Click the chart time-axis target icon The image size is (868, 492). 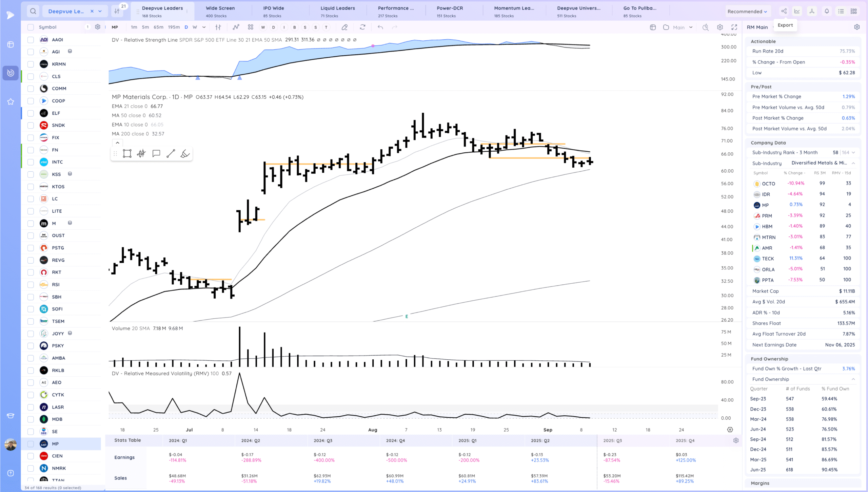tap(730, 430)
